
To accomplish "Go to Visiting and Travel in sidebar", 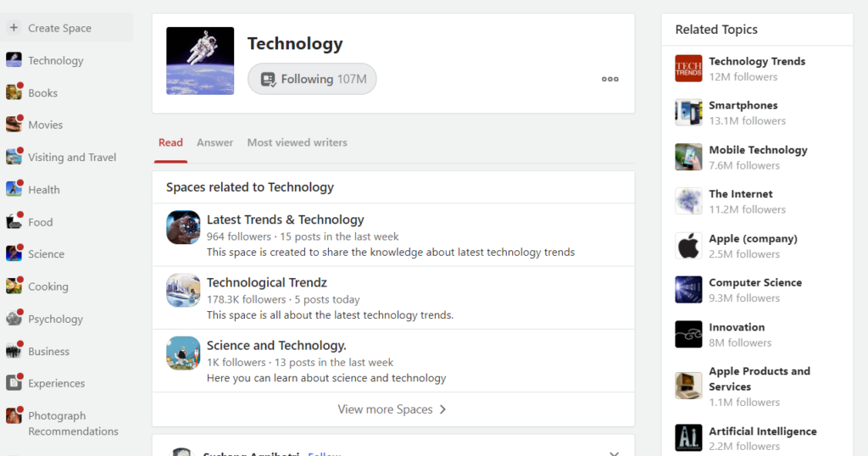I will [x=72, y=157].
